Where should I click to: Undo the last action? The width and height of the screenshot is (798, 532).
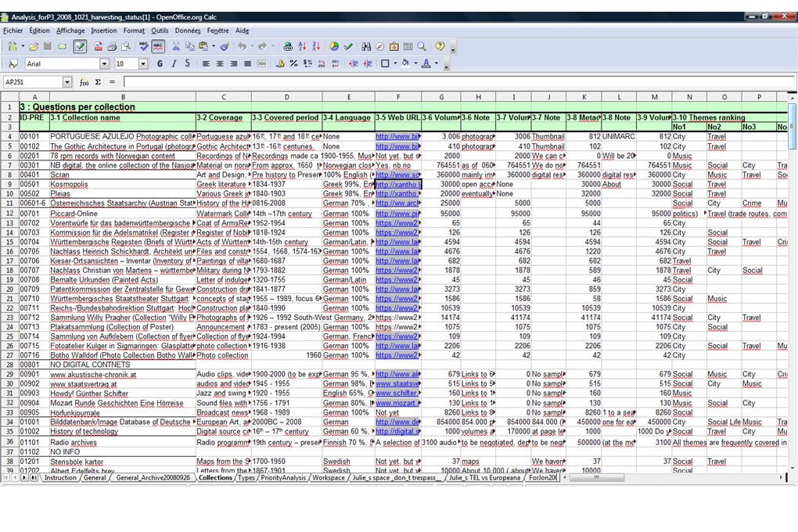tap(242, 47)
